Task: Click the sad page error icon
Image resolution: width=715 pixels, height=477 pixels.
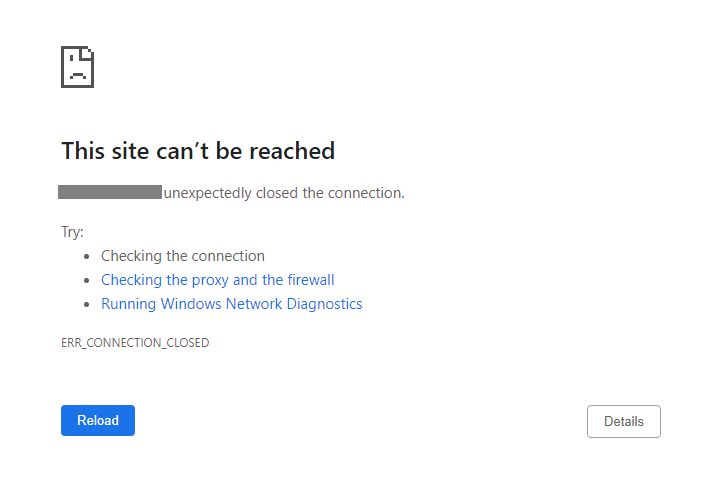Action: [78, 67]
